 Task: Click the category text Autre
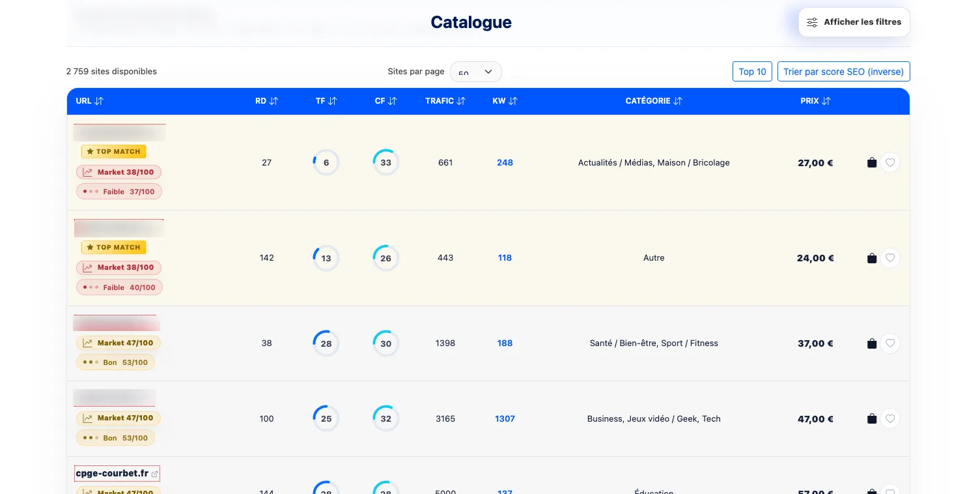point(654,258)
